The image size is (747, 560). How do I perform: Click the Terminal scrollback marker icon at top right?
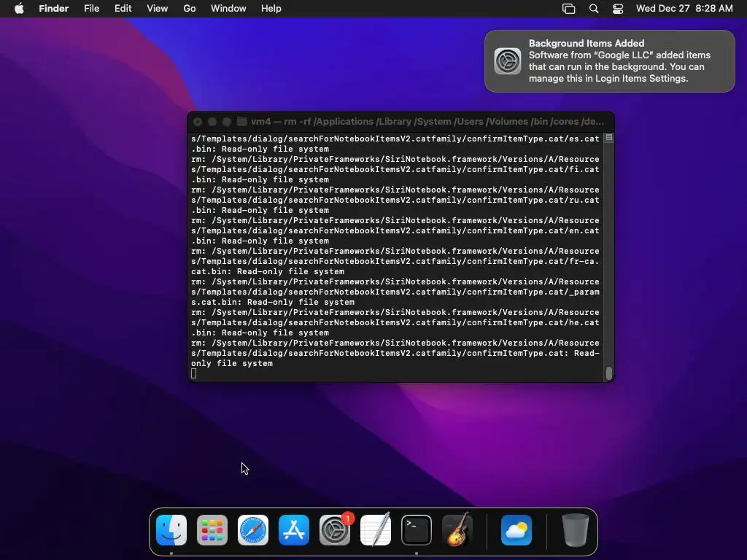pyautogui.click(x=609, y=138)
